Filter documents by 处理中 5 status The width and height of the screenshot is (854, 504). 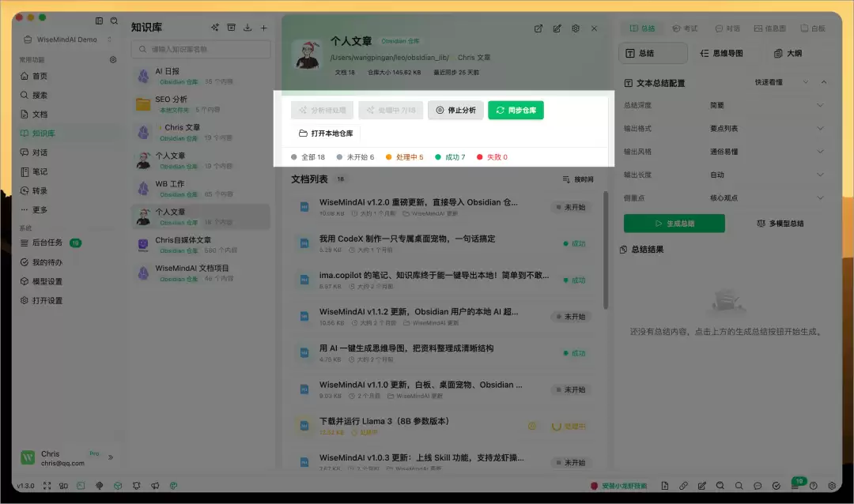click(404, 157)
